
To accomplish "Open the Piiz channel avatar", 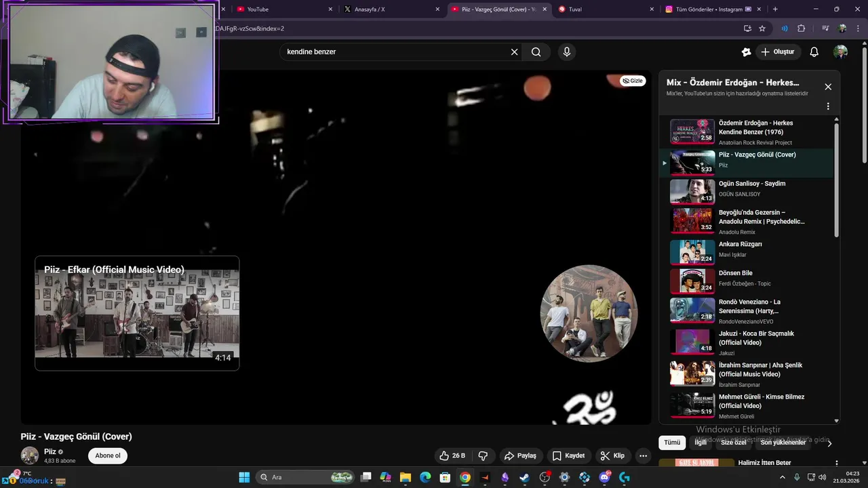I will 30,455.
